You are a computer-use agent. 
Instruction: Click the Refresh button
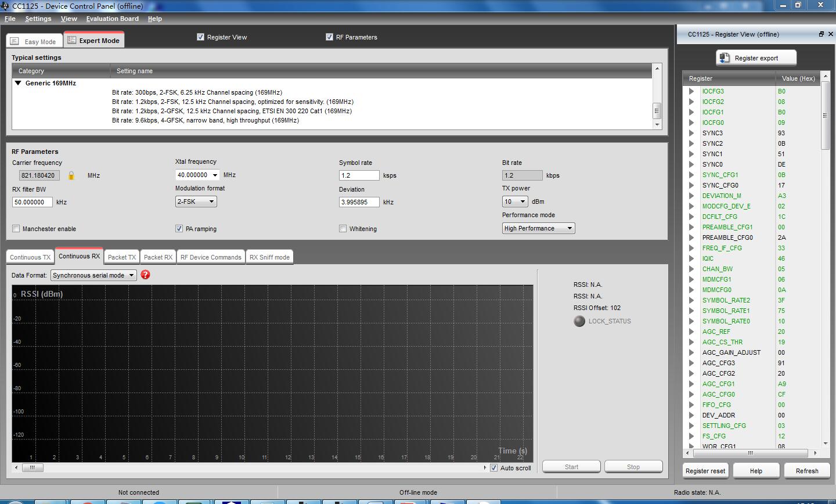[807, 471]
